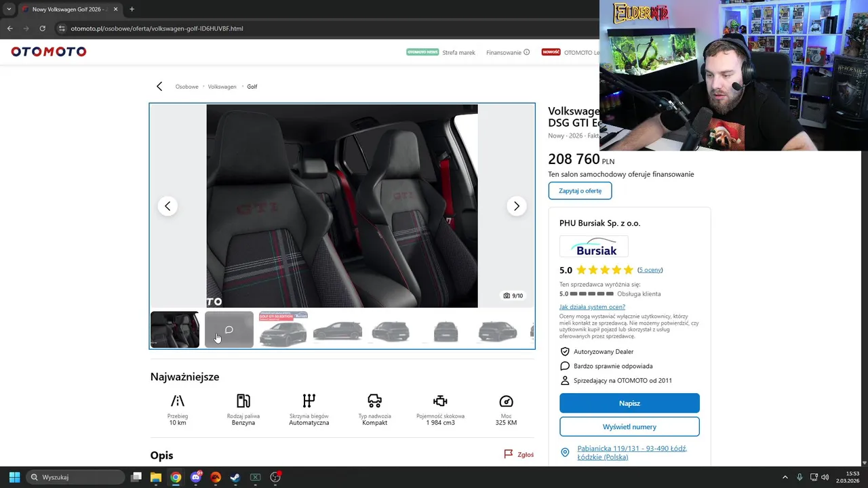Click the microphone tray icon
The width and height of the screenshot is (868, 488).
[x=800, y=477]
